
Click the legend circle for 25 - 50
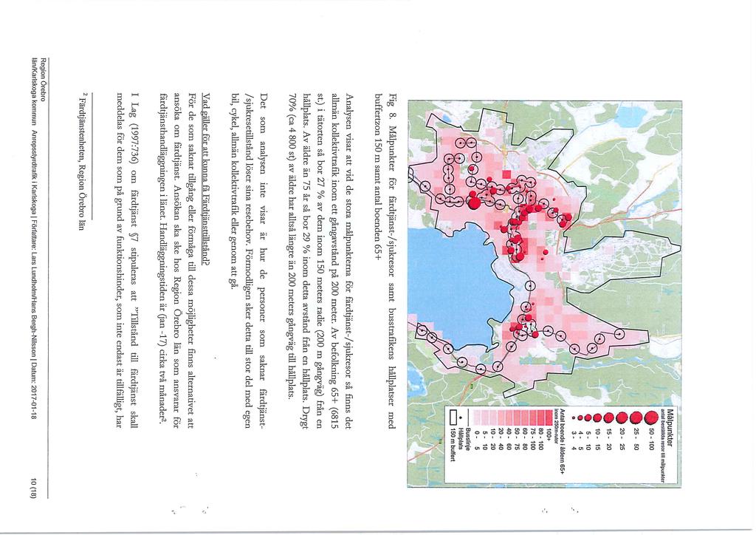coord(636,418)
